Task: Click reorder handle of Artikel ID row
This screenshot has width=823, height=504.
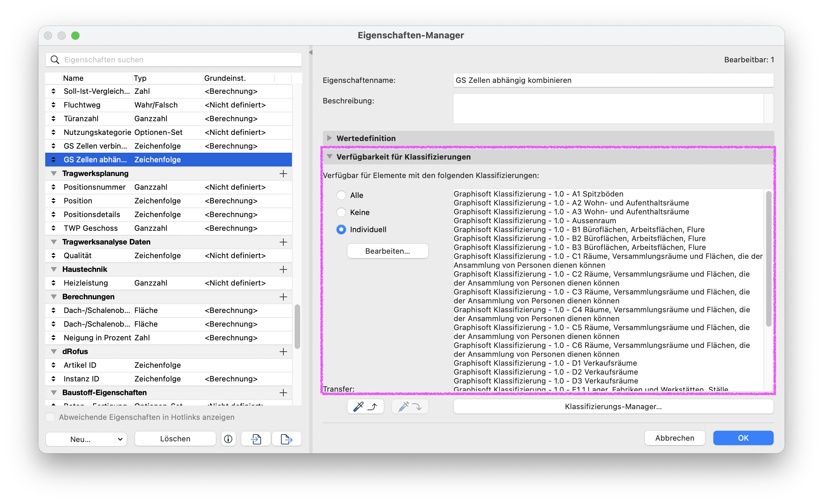Action: [x=53, y=365]
